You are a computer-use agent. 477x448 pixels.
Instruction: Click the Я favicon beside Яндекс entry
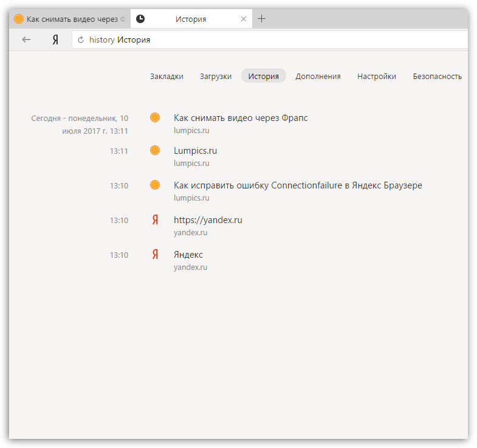[155, 255]
